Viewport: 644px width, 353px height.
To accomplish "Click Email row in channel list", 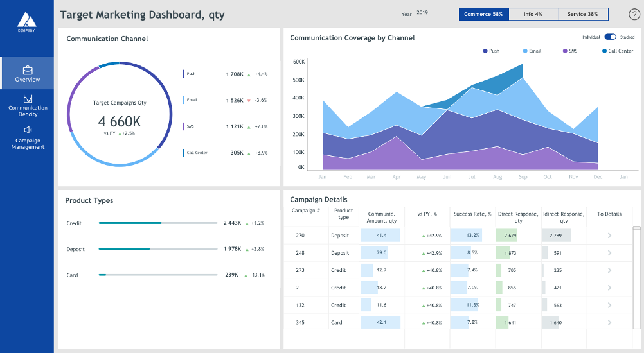I will 225,101.
